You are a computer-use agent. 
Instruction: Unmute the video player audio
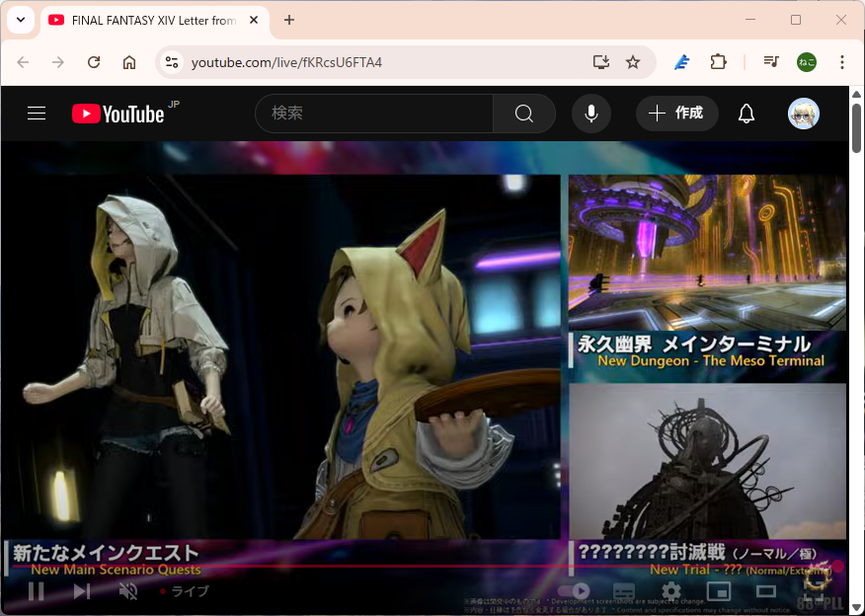pos(128,591)
